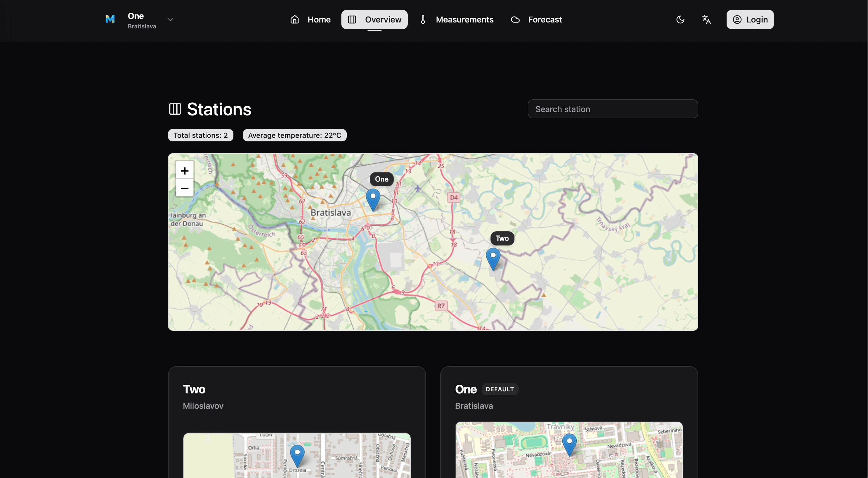Zoom out of the map with the minus control
Viewport: 868px width, 478px height.
(x=185, y=189)
